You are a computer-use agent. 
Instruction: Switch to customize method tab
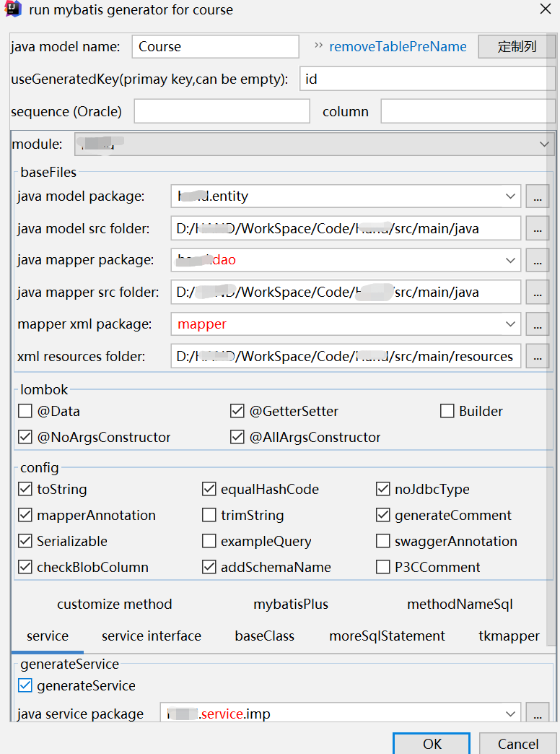[x=115, y=604]
